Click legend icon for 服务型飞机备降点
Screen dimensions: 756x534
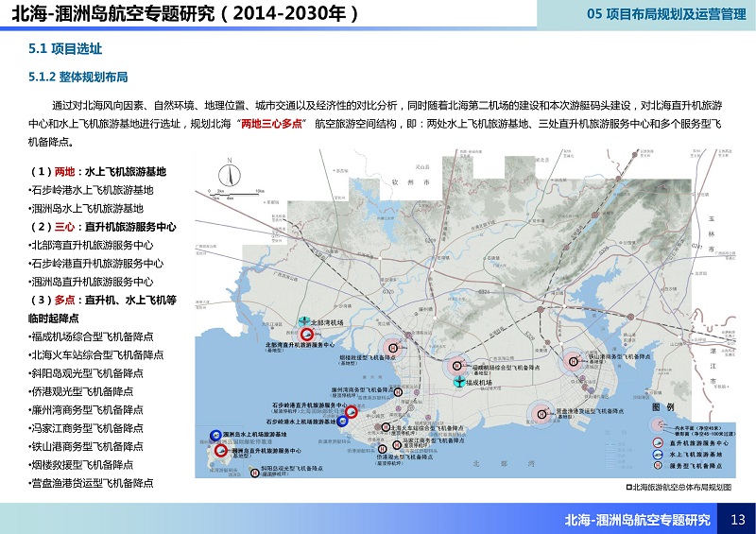656,466
